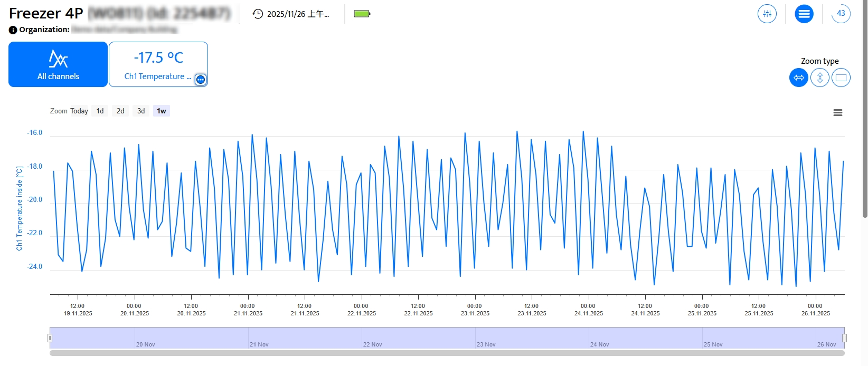
Task: Set chart zoom range to 2d
Action: 120,111
